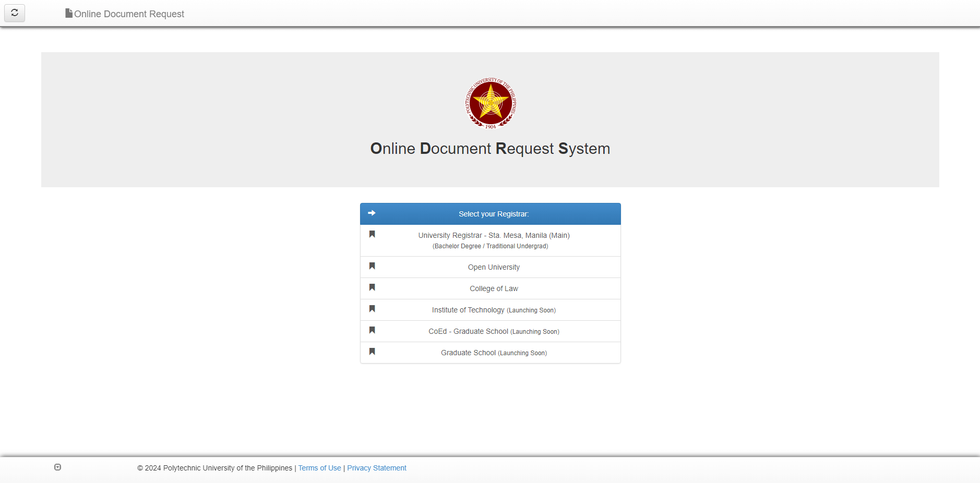This screenshot has height=483, width=980.
Task: Open the Privacy Statement link
Action: tap(377, 468)
